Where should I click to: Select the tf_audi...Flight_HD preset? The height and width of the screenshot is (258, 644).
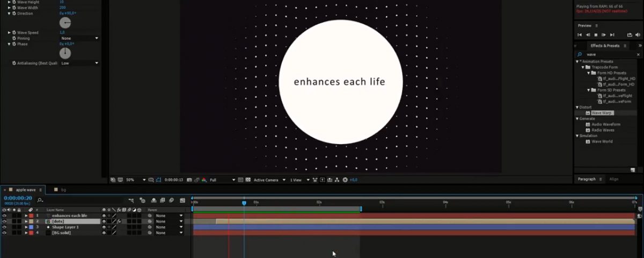click(x=619, y=78)
